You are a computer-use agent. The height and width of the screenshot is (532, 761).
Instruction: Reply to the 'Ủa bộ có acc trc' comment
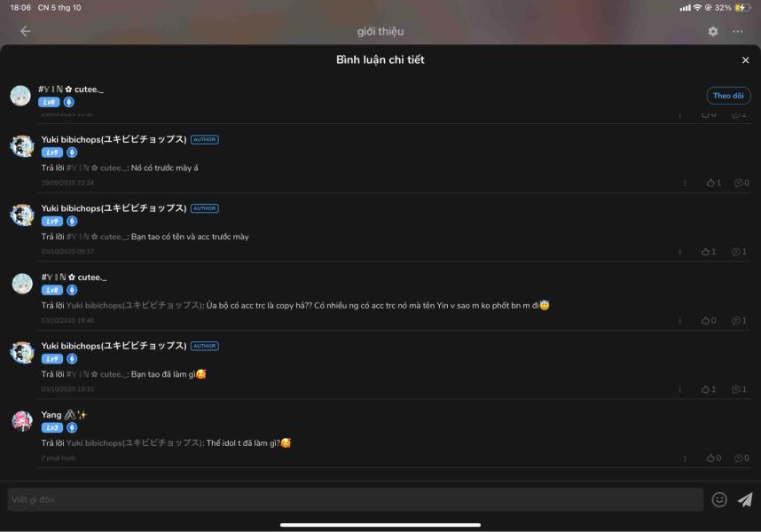[739, 321]
